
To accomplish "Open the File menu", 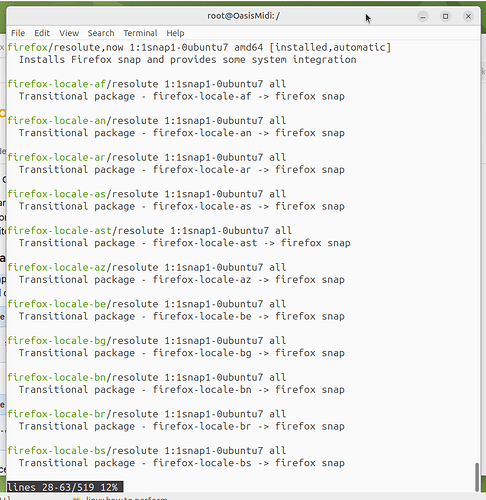I will (18, 33).
